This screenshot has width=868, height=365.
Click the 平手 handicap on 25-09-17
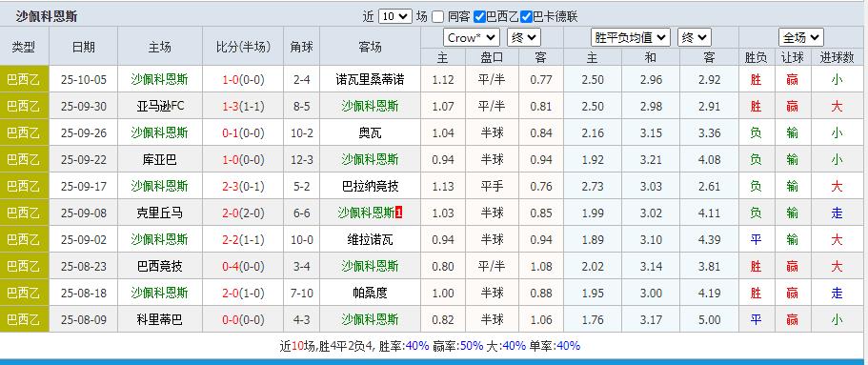click(492, 186)
